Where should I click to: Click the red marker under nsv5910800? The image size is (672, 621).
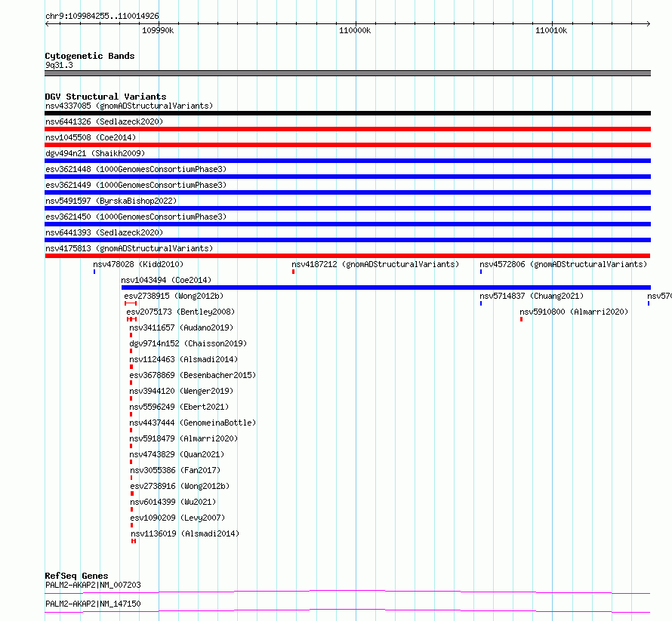click(521, 319)
